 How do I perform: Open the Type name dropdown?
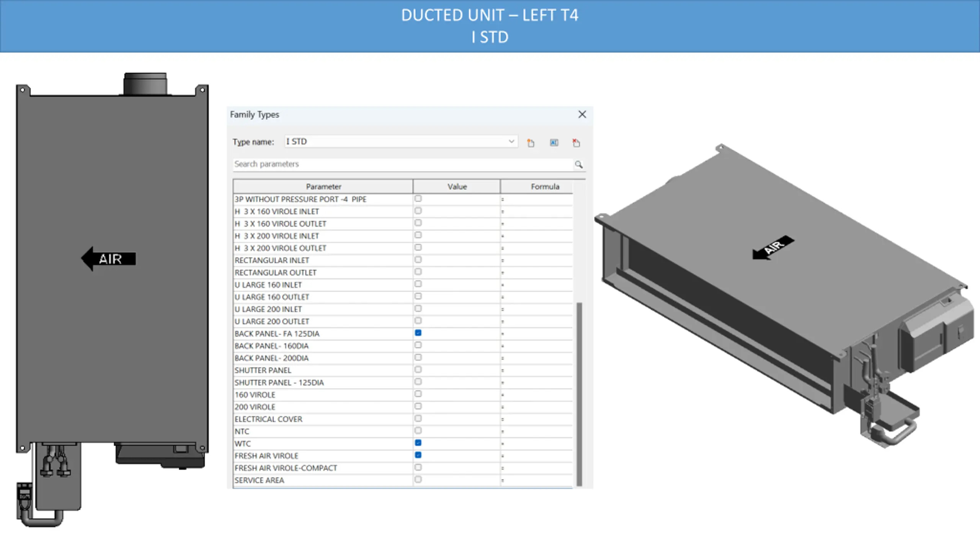[x=511, y=142]
